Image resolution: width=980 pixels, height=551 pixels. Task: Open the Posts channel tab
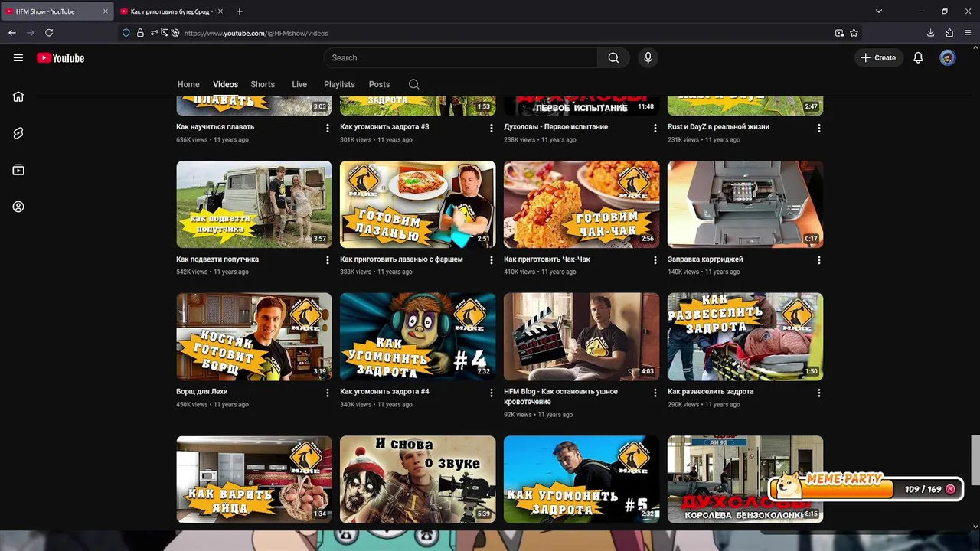click(x=379, y=84)
